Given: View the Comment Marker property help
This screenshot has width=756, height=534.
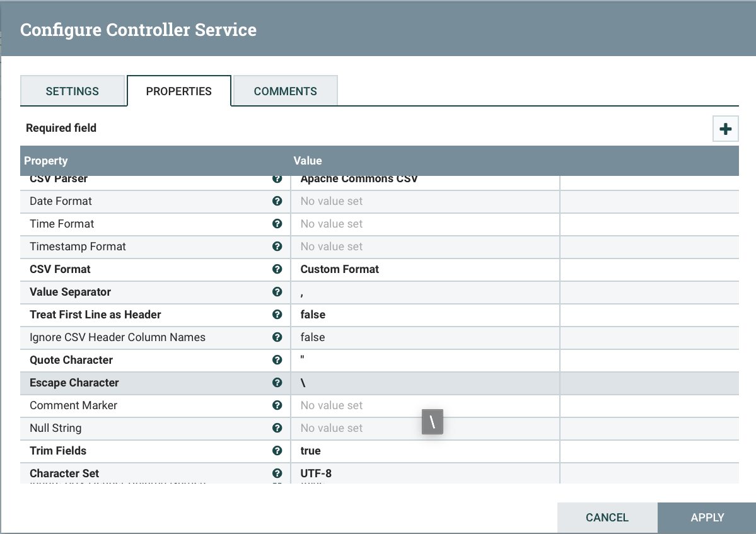Looking at the screenshot, I should (277, 405).
